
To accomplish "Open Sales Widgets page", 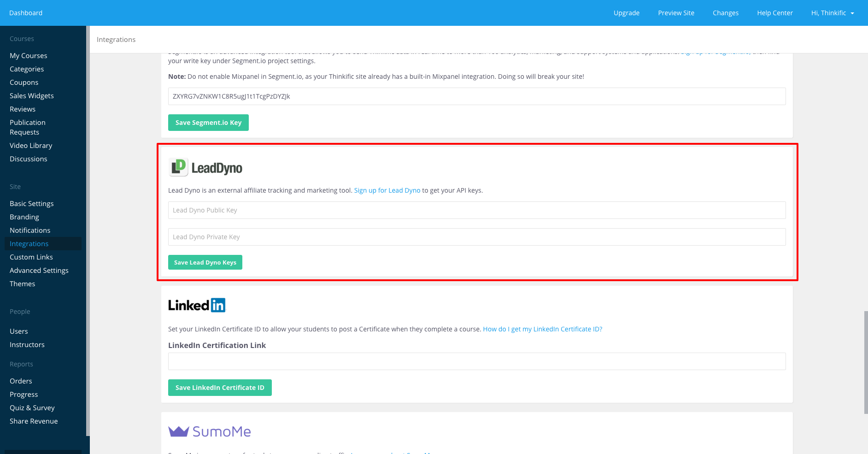I will [x=32, y=96].
